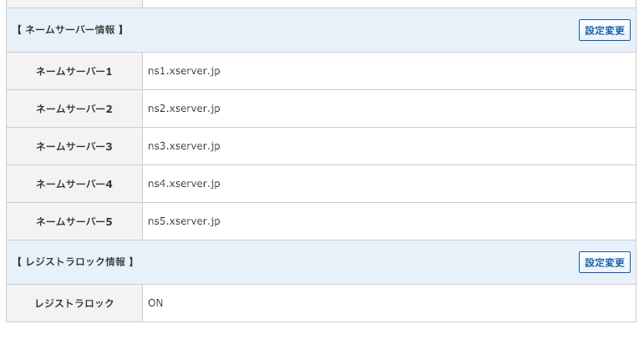Click the 【 ネームサーバー情報 】 section heading
This screenshot has height=339, width=644.
[x=70, y=29]
